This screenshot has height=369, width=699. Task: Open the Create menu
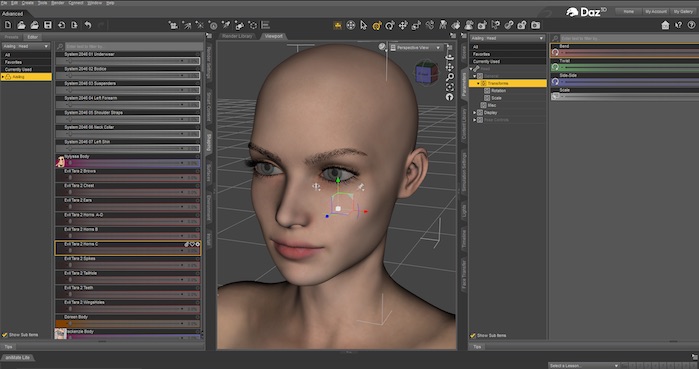click(x=28, y=3)
